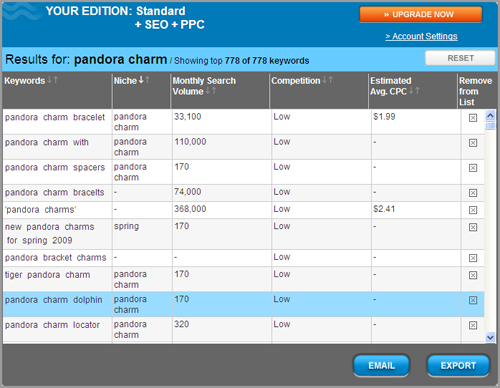The width and height of the screenshot is (500, 388).
Task: Open the Account Settings link
Action: [x=421, y=36]
